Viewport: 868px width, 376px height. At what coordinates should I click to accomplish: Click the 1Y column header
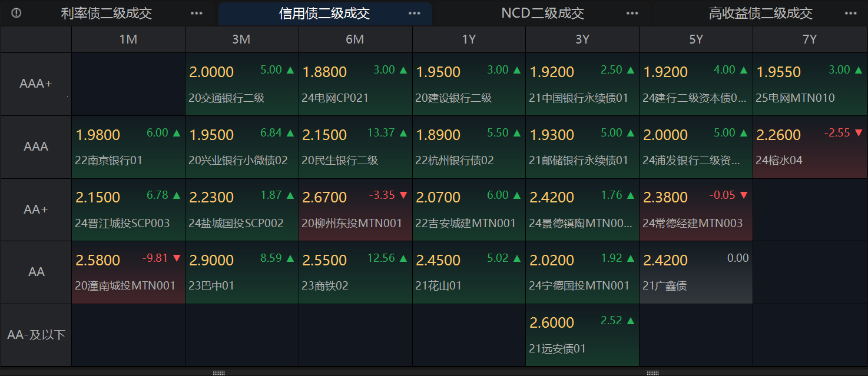pyautogui.click(x=469, y=39)
